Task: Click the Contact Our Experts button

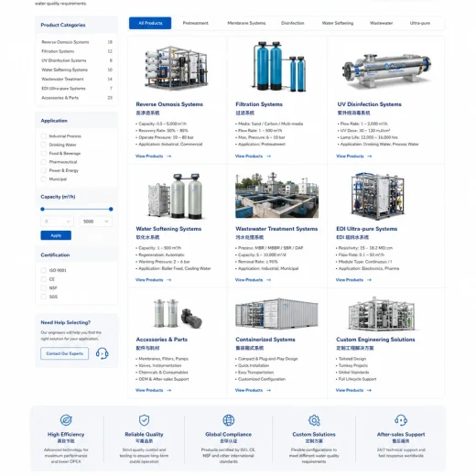Action: (x=64, y=353)
